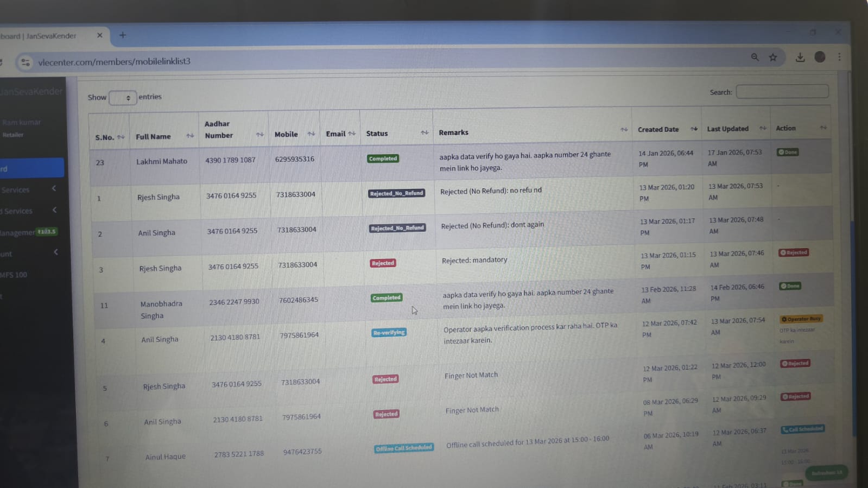Click the browser zoom magnifier icon
Image resolution: width=868 pixels, height=488 pixels.
(x=755, y=57)
